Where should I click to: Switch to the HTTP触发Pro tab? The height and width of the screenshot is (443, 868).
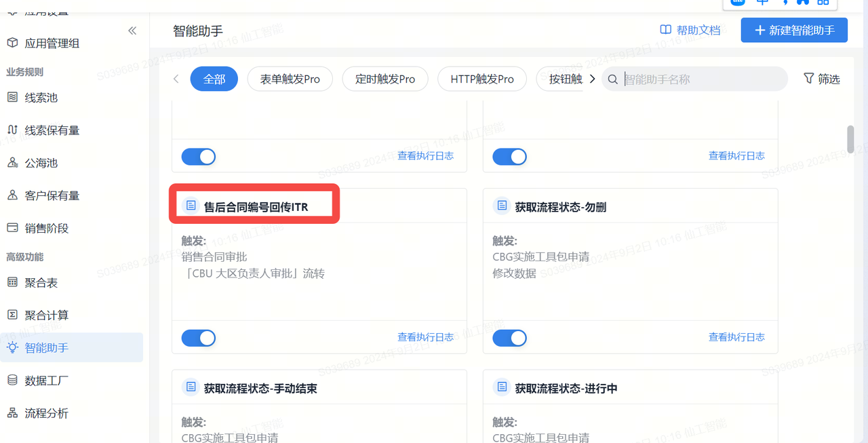[x=481, y=79]
